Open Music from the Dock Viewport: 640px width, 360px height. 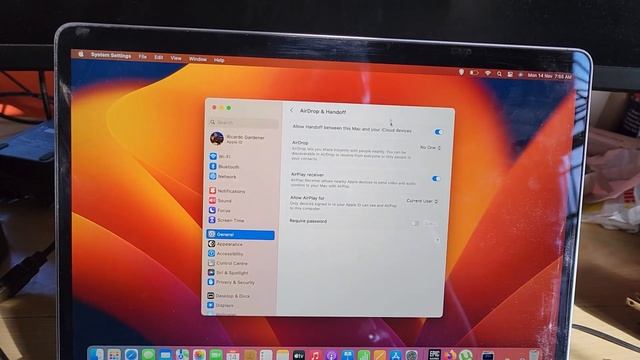tap(315, 356)
